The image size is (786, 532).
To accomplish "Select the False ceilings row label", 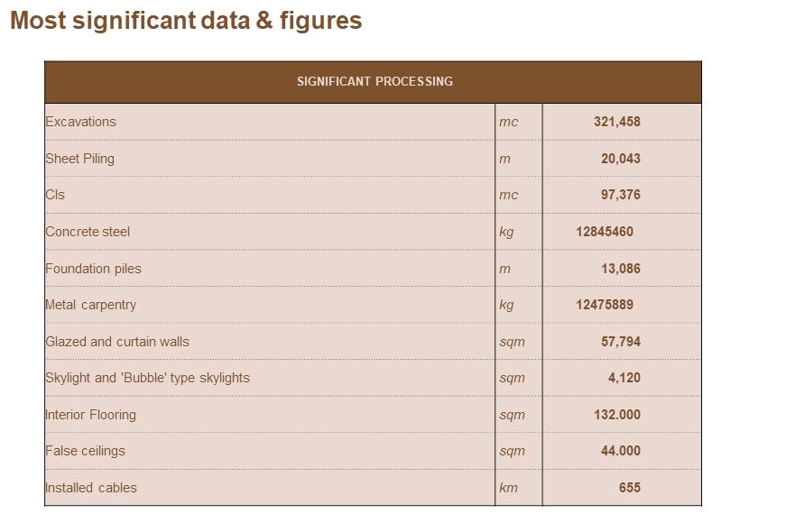I will (x=86, y=451).
